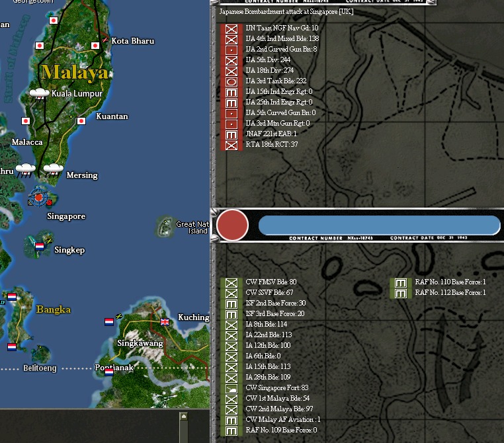504x443 pixels.
Task: Select the IJA 5th Div unit icon
Action: click(231, 61)
